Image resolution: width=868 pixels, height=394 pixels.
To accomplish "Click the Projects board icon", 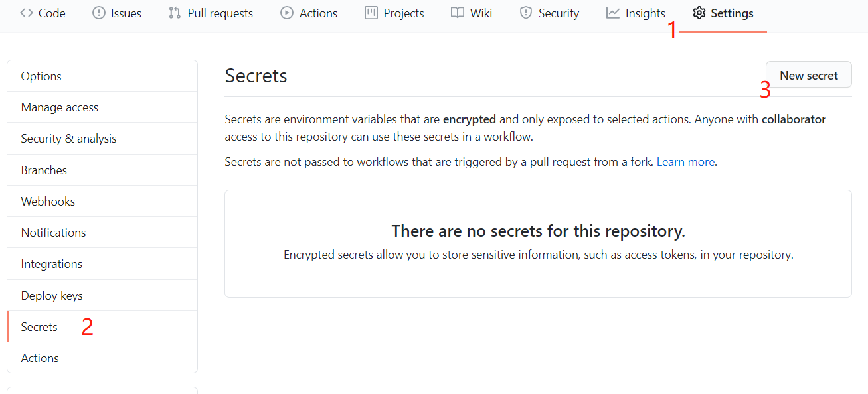I will point(371,13).
